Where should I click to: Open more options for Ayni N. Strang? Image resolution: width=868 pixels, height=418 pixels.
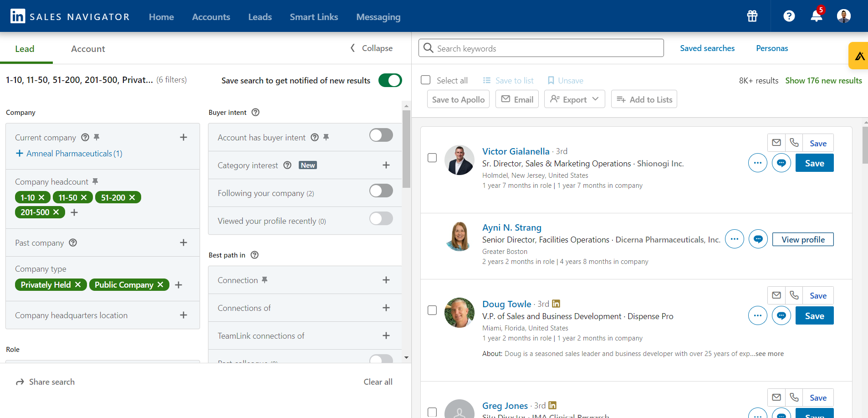point(735,239)
